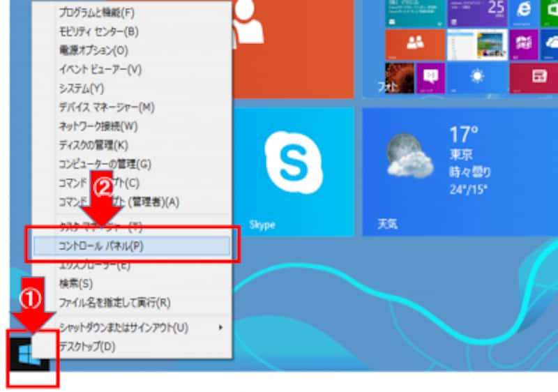This screenshot has width=558, height=392.
Task: Open デバイス マネージャー(M)
Action: (x=132, y=107)
